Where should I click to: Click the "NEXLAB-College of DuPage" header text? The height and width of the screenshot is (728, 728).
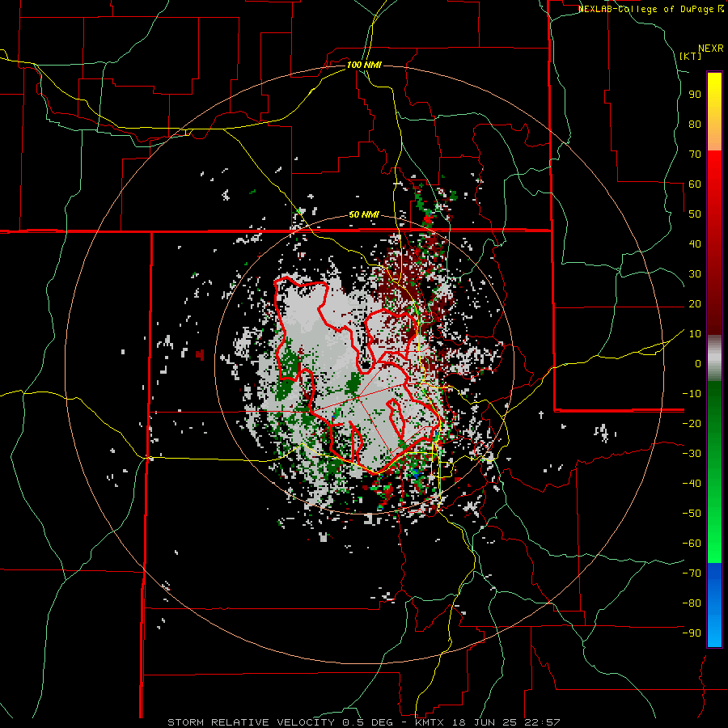647,9
